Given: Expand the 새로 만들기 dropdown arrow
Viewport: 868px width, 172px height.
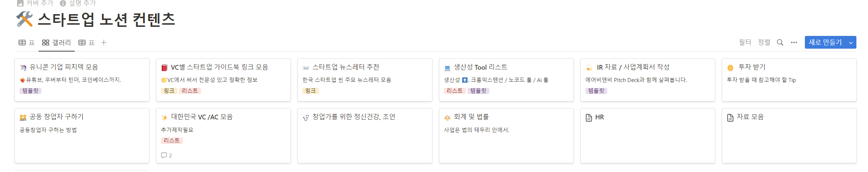Looking at the screenshot, I should click(x=851, y=42).
